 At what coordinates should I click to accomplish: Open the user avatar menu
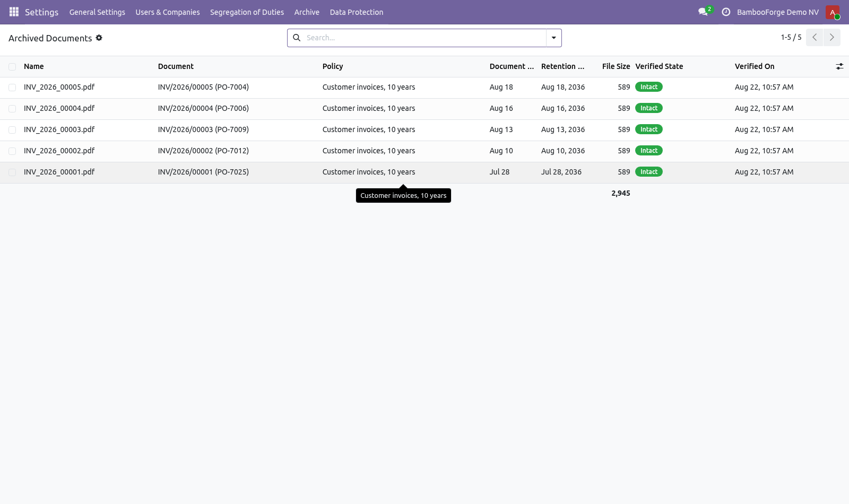click(832, 12)
